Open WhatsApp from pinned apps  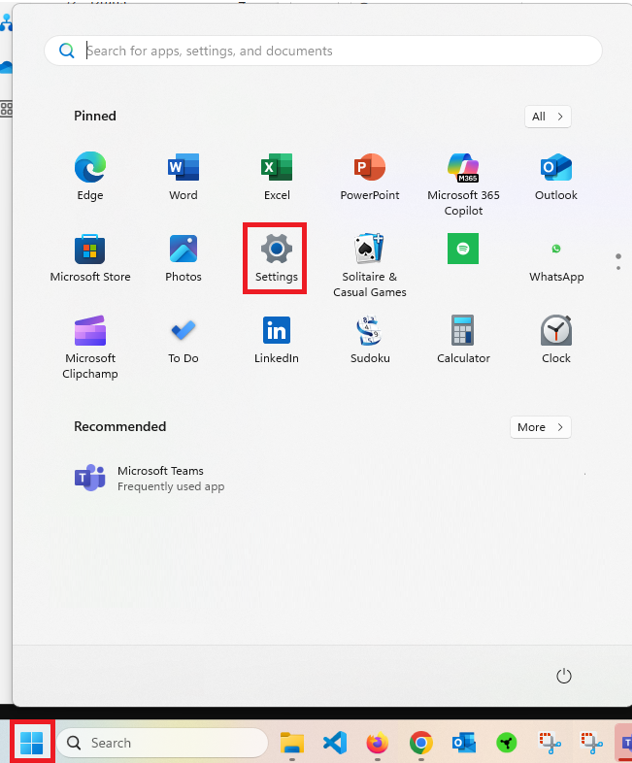tap(556, 263)
